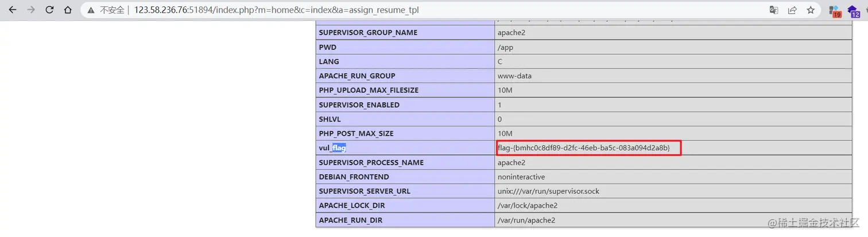868x237 pixels.
Task: Click the /app value cell
Action: coord(673,47)
